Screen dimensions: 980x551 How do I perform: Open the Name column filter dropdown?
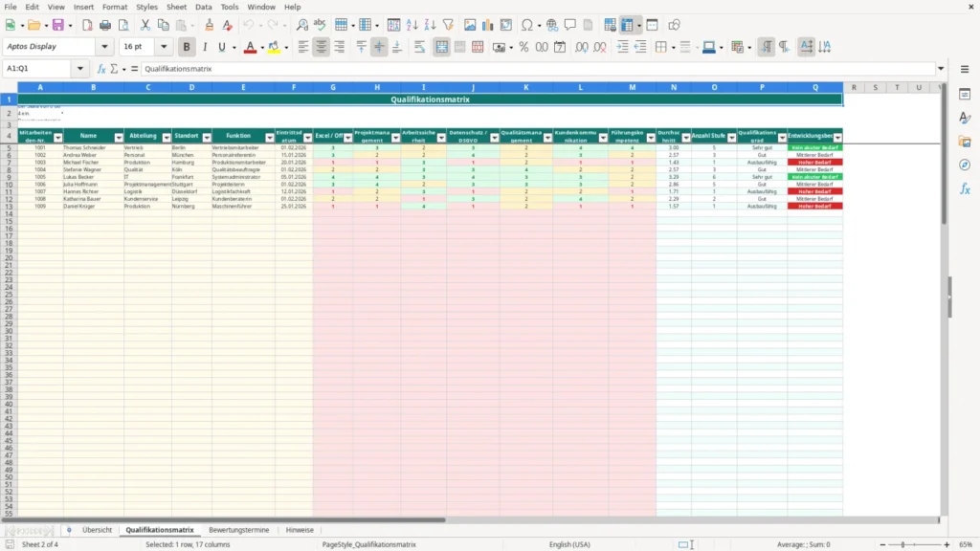(x=119, y=138)
